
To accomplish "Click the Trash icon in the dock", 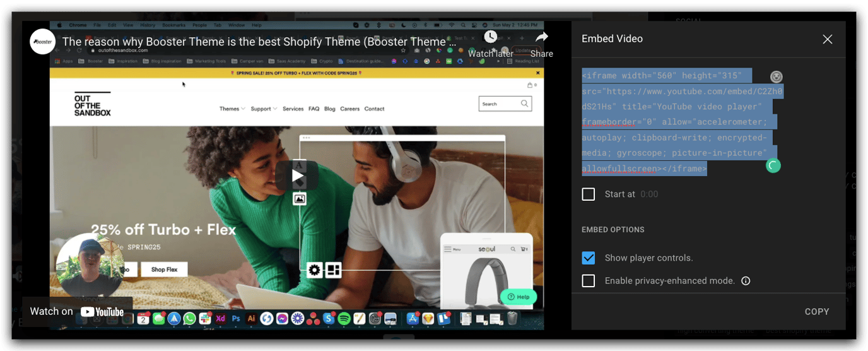I will [512, 319].
